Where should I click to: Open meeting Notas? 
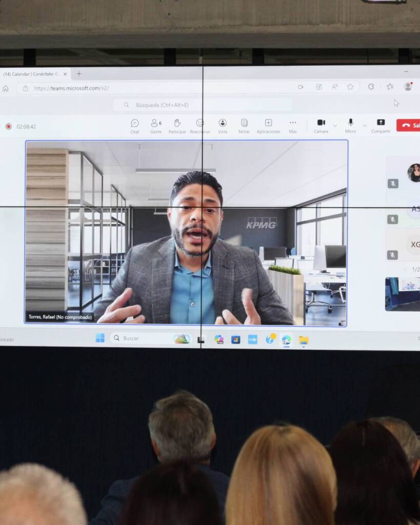coord(244,126)
